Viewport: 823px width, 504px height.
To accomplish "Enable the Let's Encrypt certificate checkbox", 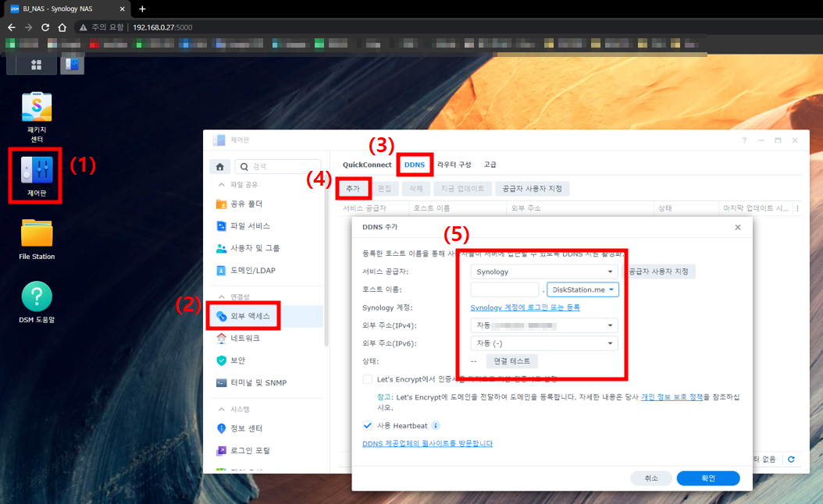I will tap(368, 379).
